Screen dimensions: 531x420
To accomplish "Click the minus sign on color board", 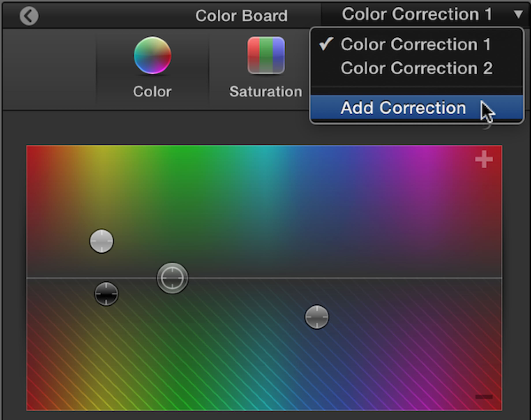I will [484, 397].
